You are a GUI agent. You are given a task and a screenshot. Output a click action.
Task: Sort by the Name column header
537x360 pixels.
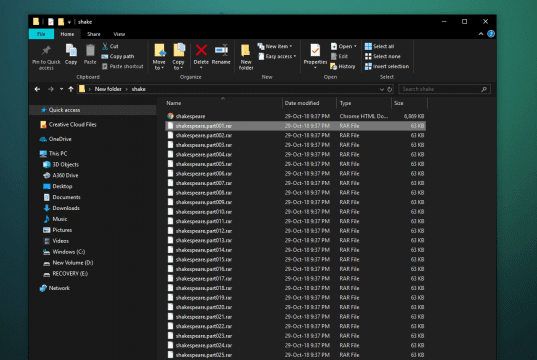point(223,103)
